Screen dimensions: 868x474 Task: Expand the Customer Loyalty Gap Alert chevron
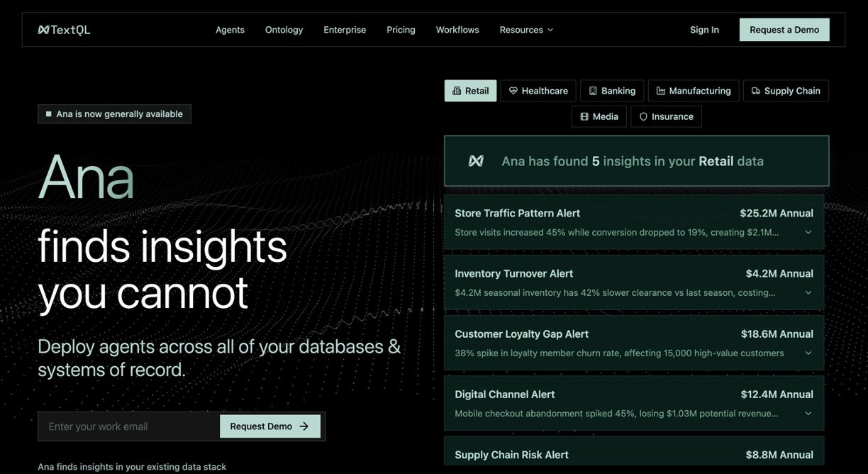(808, 353)
